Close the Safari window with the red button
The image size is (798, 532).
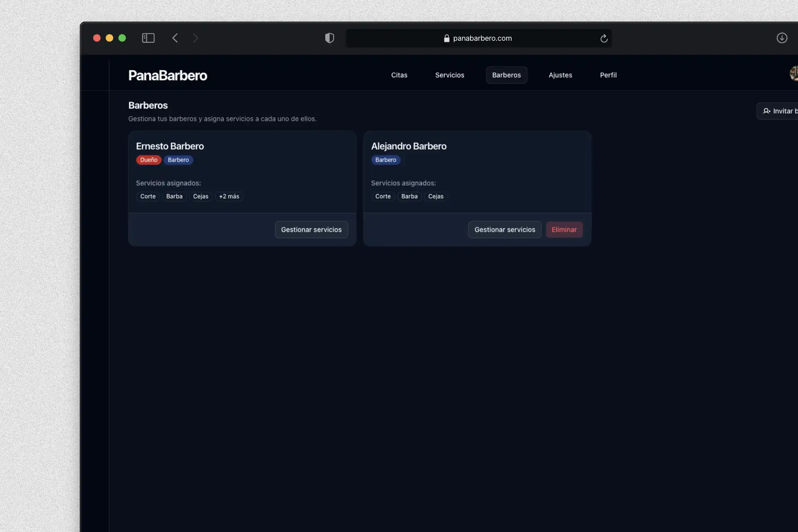coord(97,38)
